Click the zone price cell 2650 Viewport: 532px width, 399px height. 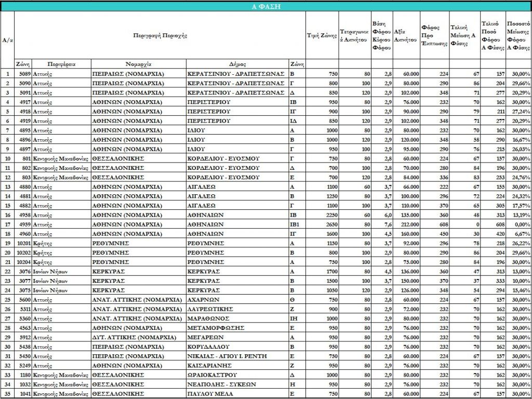(323, 224)
